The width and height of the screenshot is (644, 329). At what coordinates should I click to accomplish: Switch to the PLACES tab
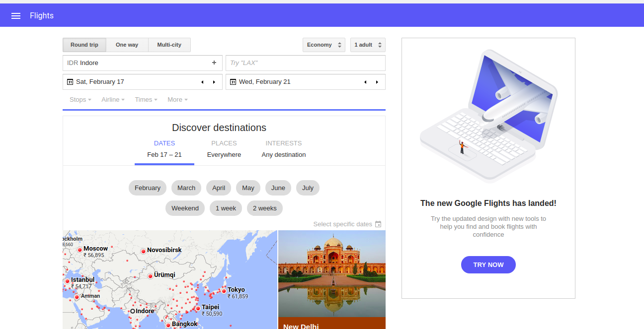click(x=224, y=149)
